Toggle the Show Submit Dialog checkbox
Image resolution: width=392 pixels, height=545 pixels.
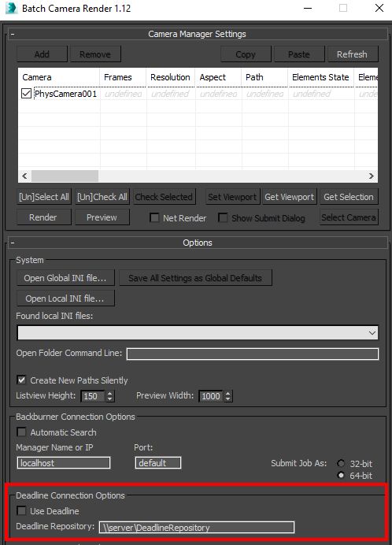pyautogui.click(x=223, y=218)
